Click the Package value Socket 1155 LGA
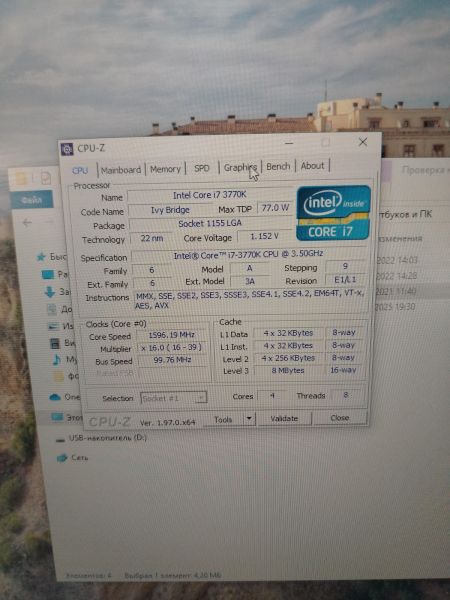 pyautogui.click(x=210, y=223)
